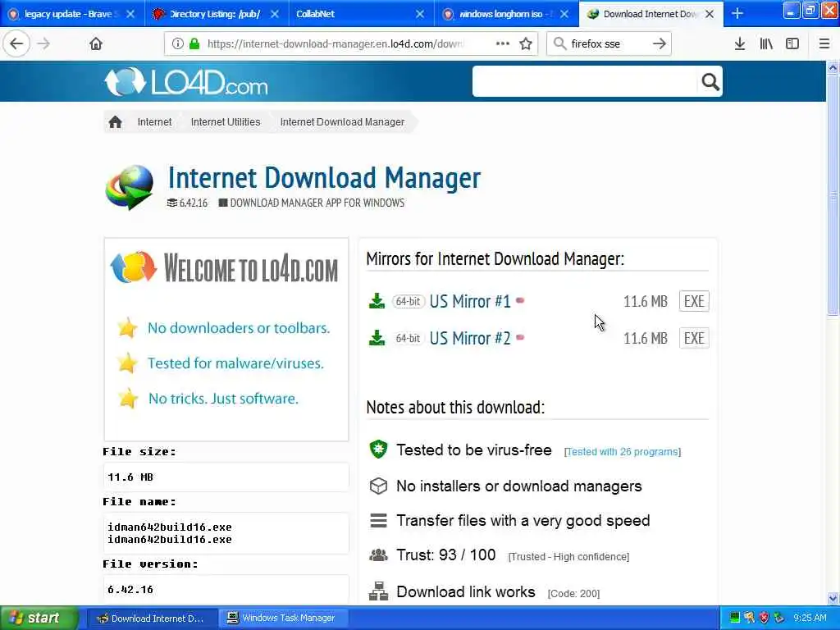
Task: Click the breadcrumb home icon
Action: click(115, 122)
